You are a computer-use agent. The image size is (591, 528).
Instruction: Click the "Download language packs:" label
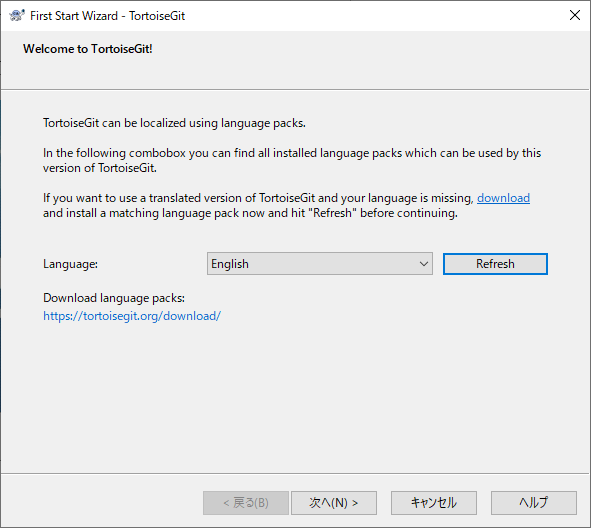pos(114,298)
